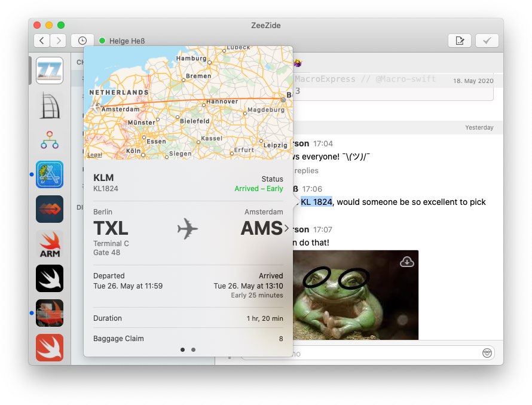Viewport: 532px width, 405px height.
Task: Switch to the train photo workspace tab
Action: [x=50, y=313]
